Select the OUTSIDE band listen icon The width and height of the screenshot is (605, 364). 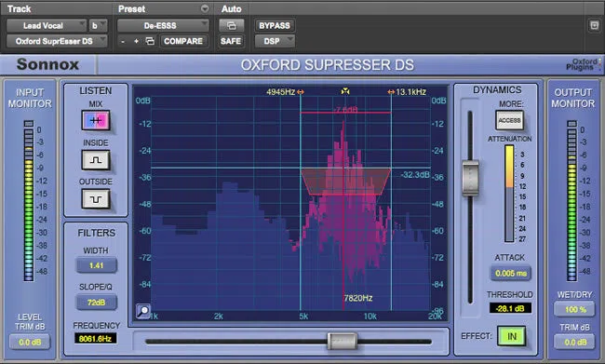pos(96,199)
